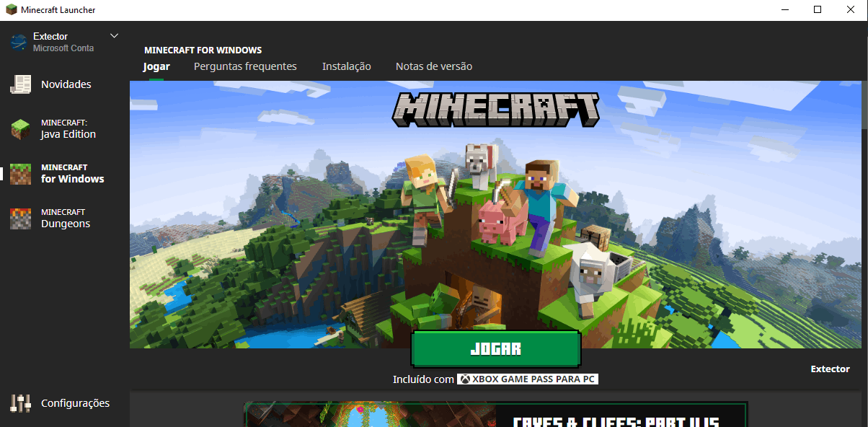
Task: Open the Instalação tab
Action: click(x=347, y=66)
